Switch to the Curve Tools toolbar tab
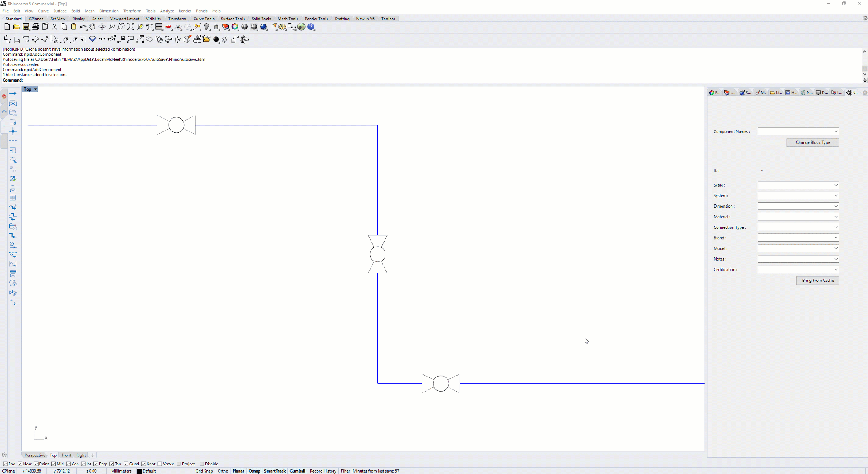Image resolution: width=868 pixels, height=474 pixels. (x=204, y=19)
